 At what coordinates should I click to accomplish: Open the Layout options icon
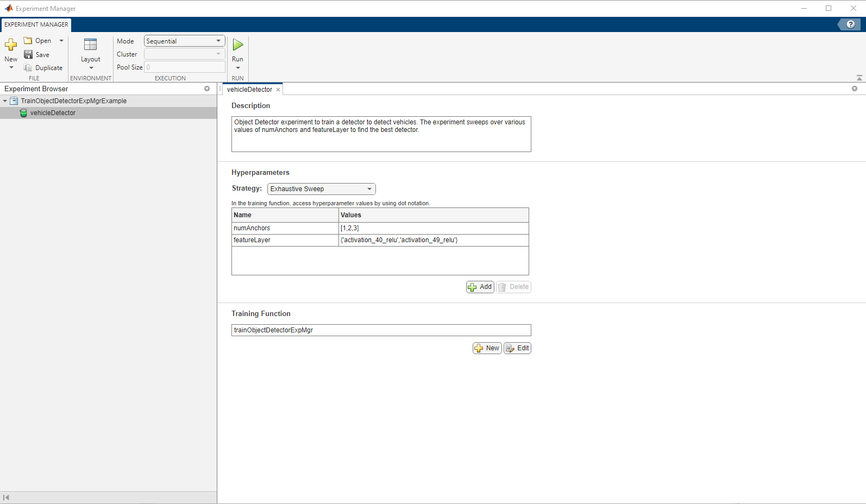pyautogui.click(x=91, y=45)
